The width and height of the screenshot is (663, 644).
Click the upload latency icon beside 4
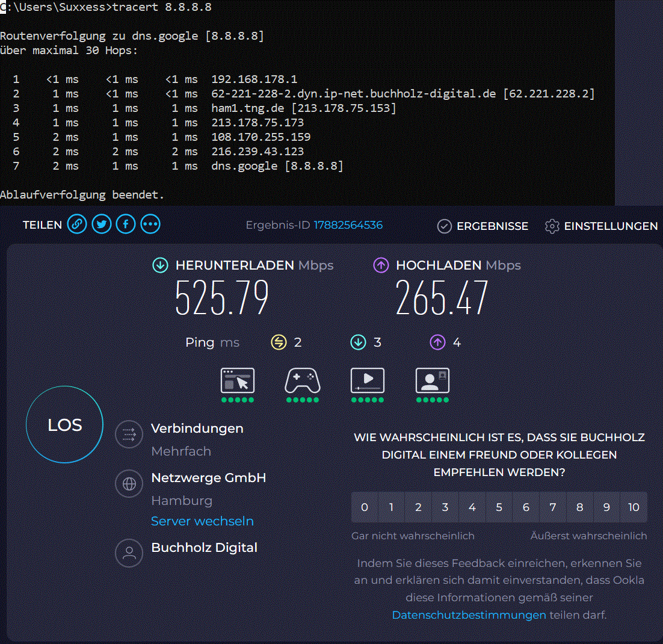(x=437, y=342)
